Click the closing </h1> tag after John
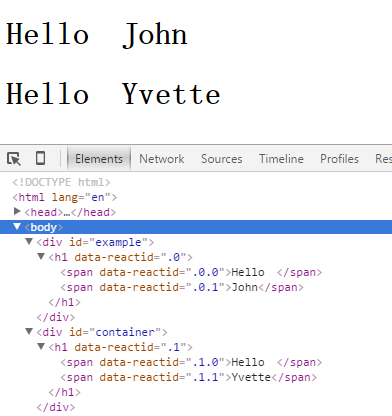 (64, 302)
